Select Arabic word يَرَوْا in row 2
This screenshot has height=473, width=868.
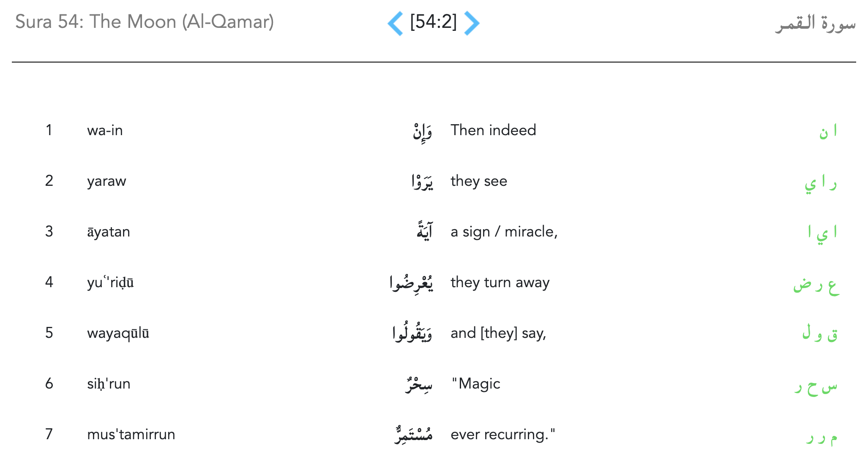point(422,182)
